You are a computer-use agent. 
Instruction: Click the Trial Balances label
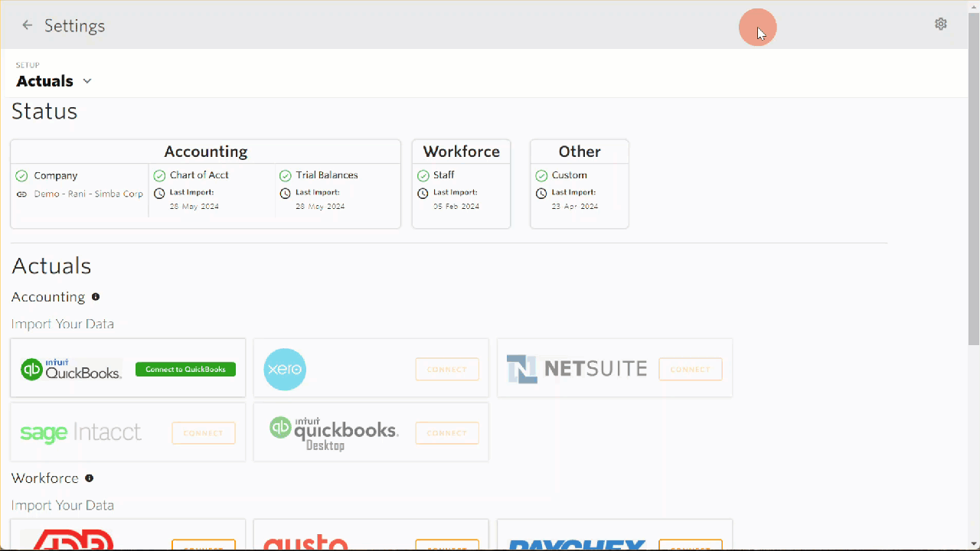coord(327,175)
